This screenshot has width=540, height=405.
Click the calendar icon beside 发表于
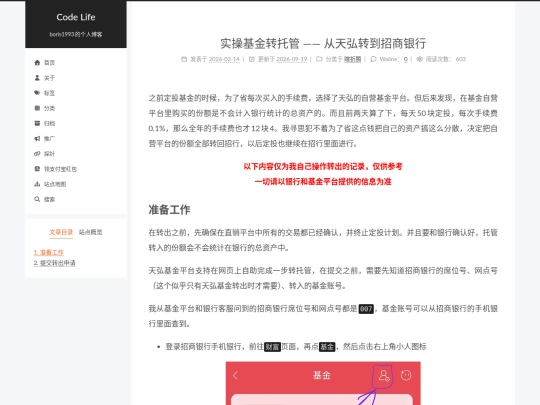point(184,59)
